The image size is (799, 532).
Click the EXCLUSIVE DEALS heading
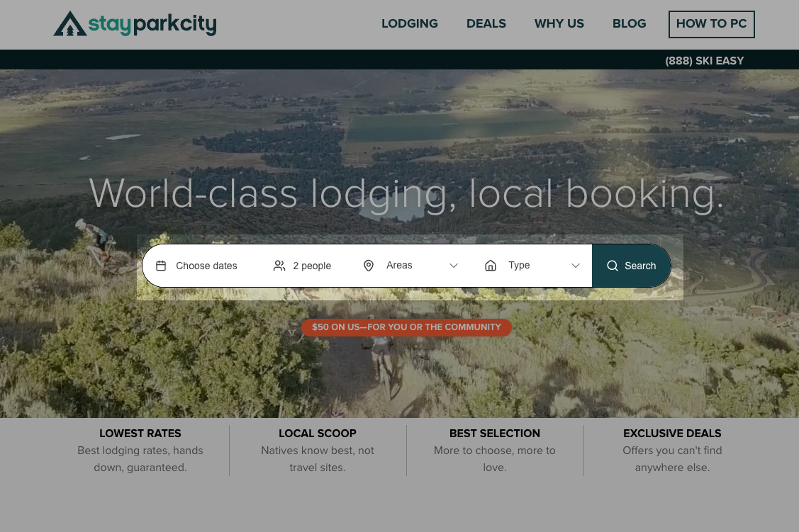[672, 434]
